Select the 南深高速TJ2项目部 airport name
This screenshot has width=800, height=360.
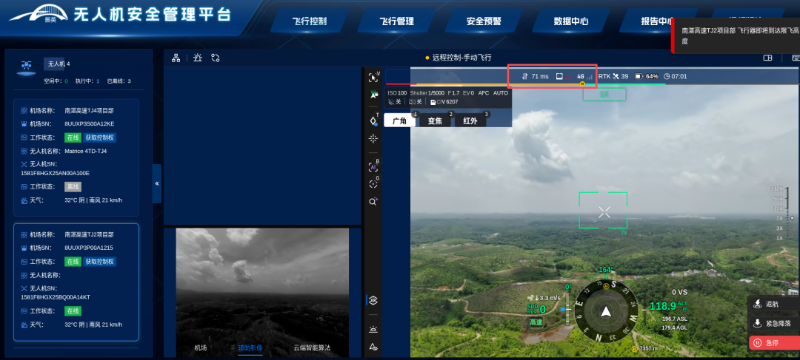point(89,235)
